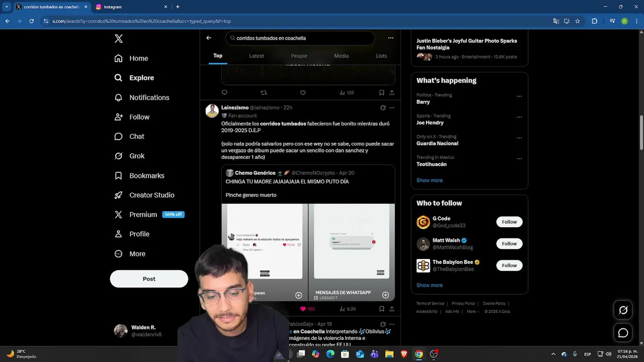This screenshot has width=644, height=362.
Task: Select the Top tab
Action: coord(218,56)
